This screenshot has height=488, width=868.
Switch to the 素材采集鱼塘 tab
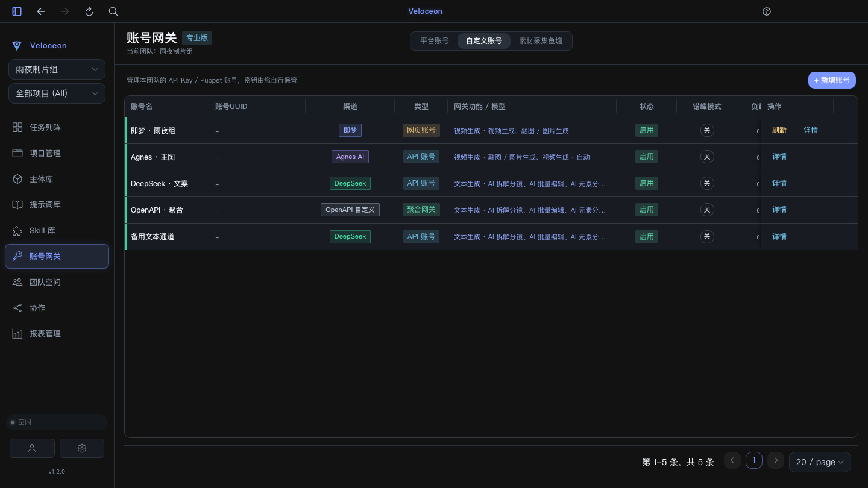pyautogui.click(x=541, y=41)
